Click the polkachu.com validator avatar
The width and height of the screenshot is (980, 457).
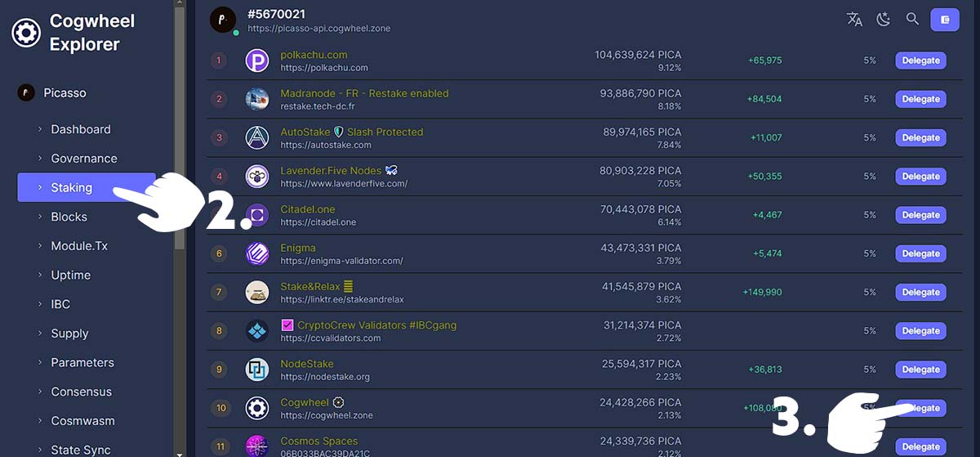tap(257, 60)
